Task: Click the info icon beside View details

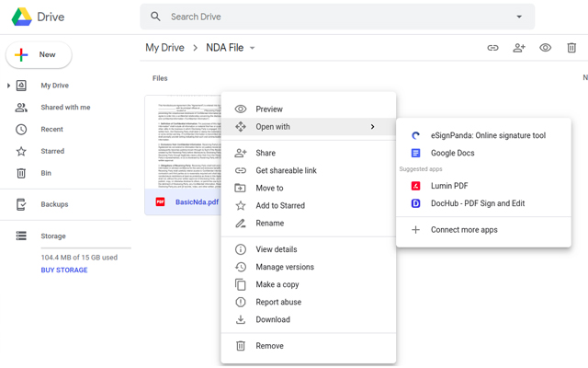Action: [x=241, y=249]
